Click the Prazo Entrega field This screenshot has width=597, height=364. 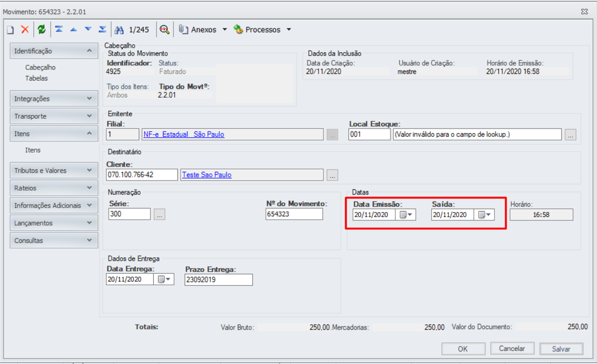tap(218, 280)
